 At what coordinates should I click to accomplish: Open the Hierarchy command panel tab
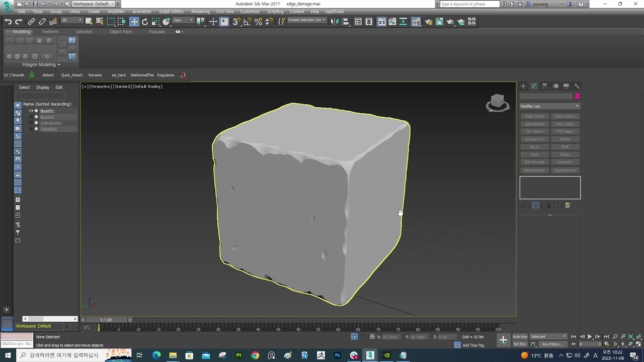pos(544,86)
